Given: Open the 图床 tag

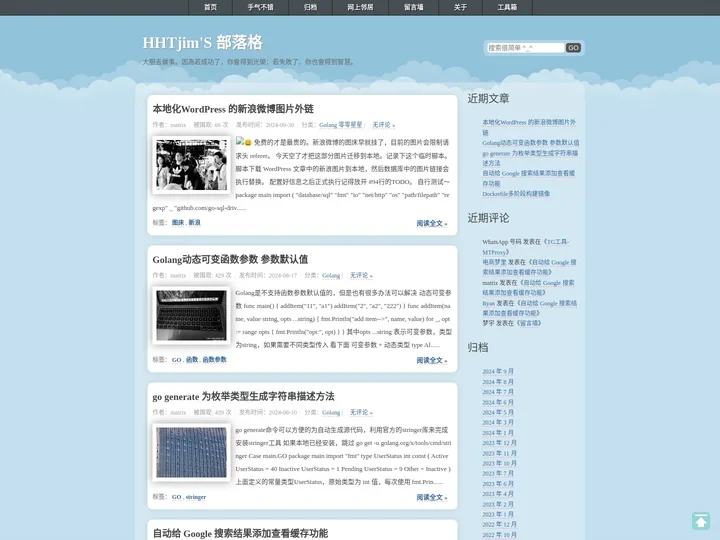Looking at the screenshot, I should pos(178,223).
